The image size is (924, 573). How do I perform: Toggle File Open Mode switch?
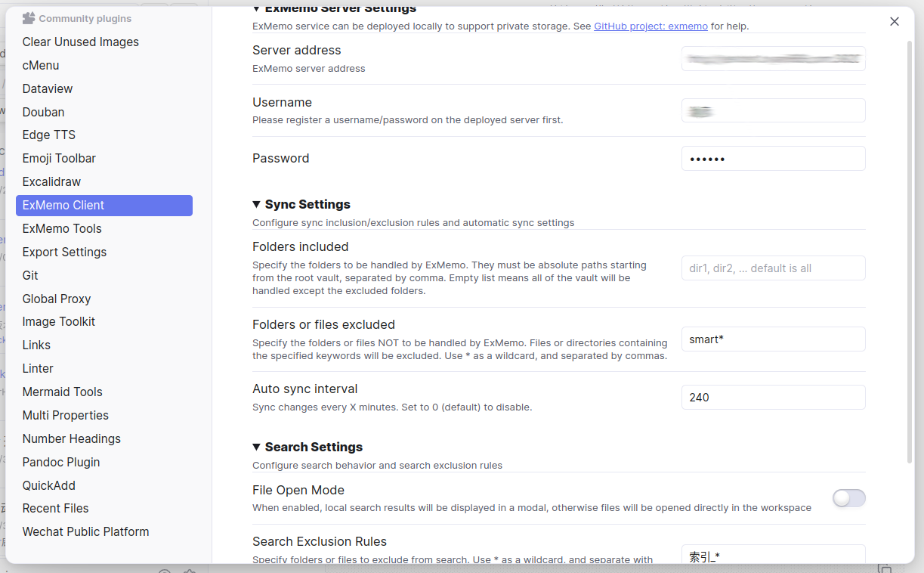tap(849, 497)
